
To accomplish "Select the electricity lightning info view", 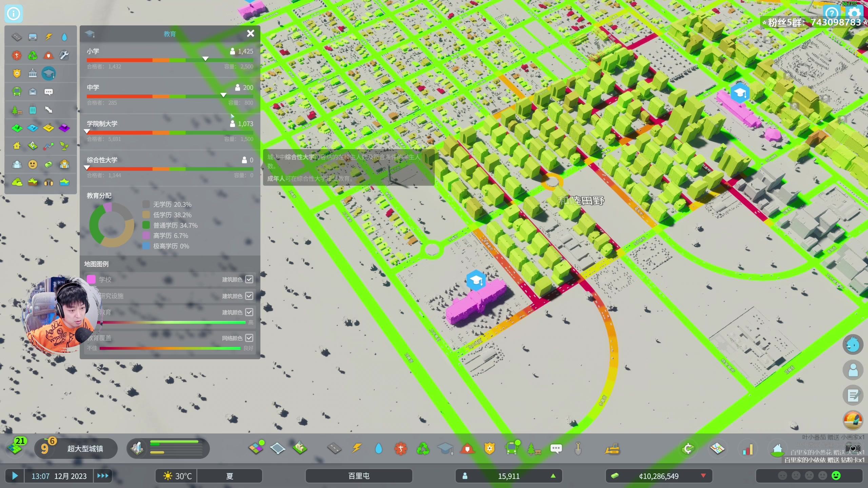I will [x=48, y=37].
